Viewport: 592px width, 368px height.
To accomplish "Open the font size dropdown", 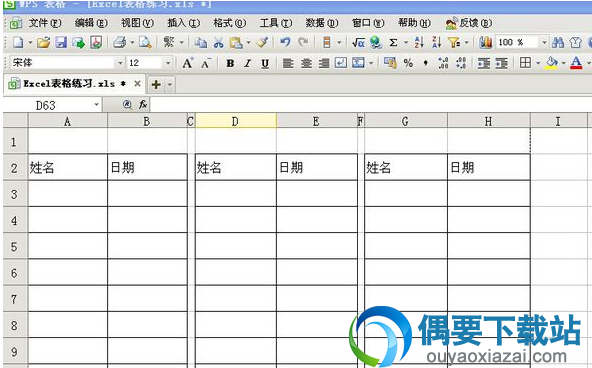I will coord(168,63).
